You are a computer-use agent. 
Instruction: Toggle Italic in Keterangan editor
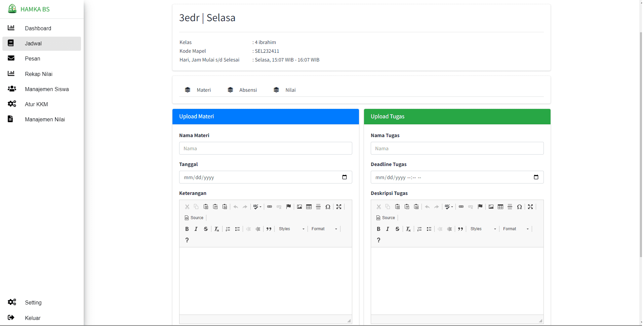[196, 229]
